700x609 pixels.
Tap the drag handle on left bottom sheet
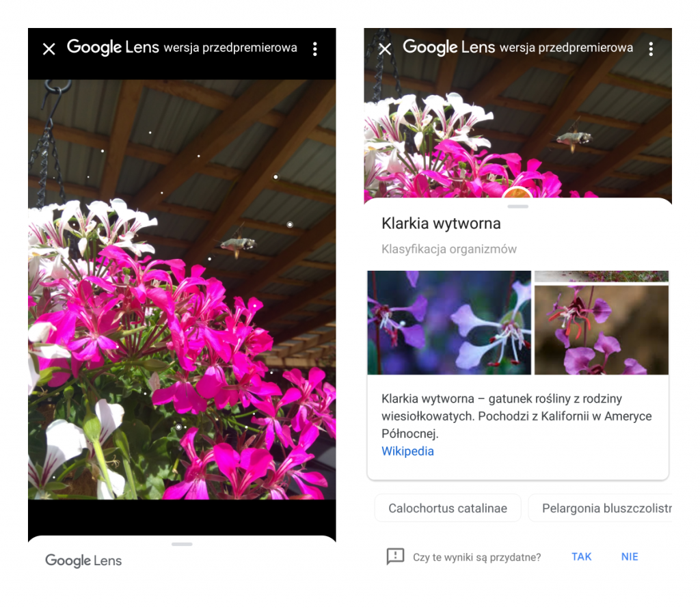click(182, 544)
